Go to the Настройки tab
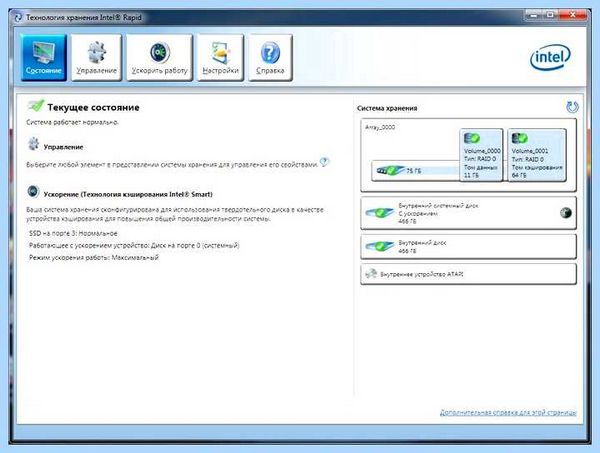 pyautogui.click(x=220, y=57)
